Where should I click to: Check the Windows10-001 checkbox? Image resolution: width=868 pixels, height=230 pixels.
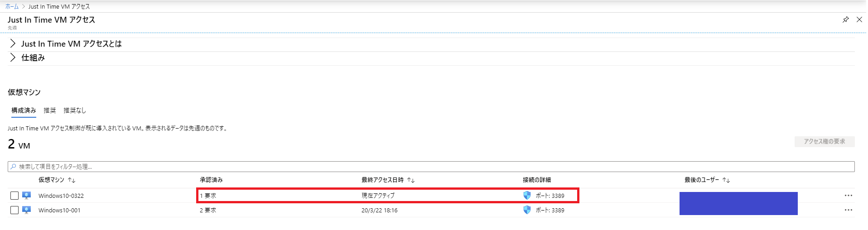click(x=14, y=210)
